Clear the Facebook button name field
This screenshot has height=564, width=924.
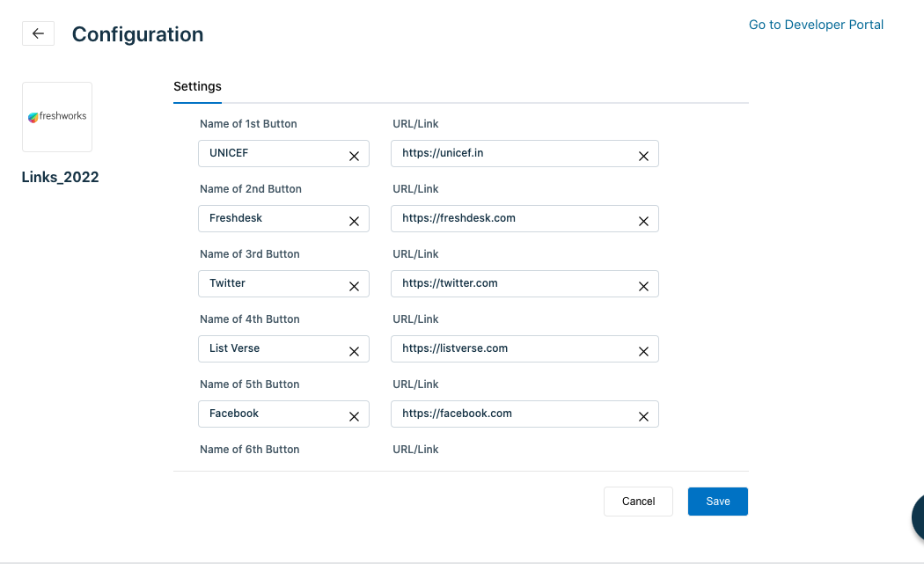point(354,417)
